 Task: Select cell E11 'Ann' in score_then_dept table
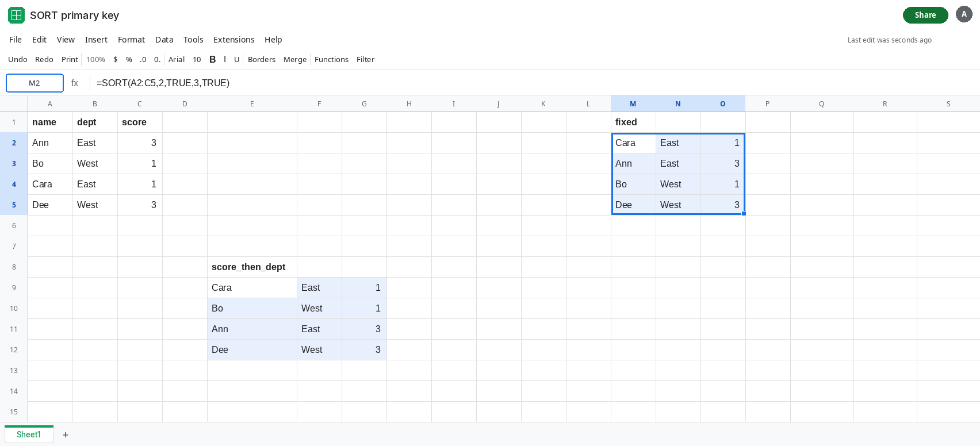252,329
